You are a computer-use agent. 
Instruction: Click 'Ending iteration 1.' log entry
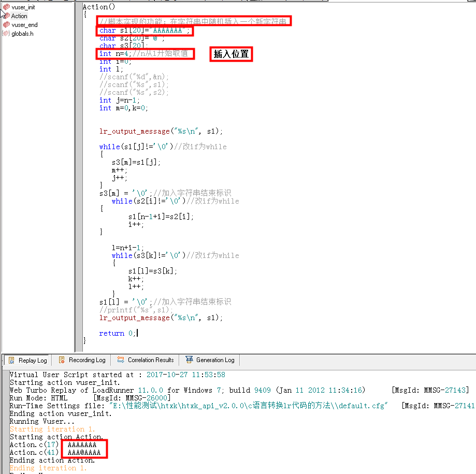click(x=48, y=468)
